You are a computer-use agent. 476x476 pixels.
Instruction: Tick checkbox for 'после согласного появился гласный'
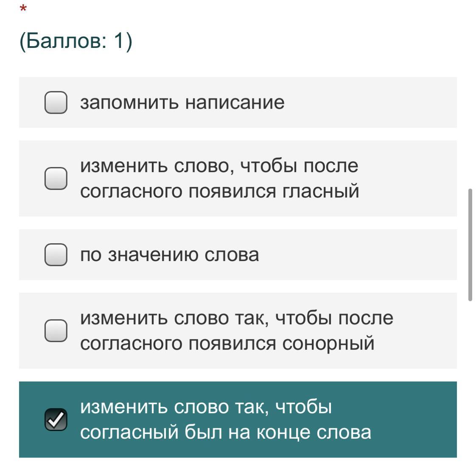(x=56, y=178)
